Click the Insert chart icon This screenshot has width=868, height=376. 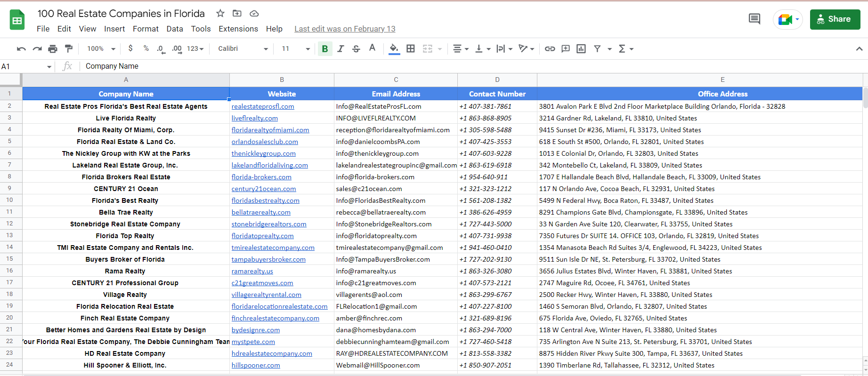tap(581, 49)
